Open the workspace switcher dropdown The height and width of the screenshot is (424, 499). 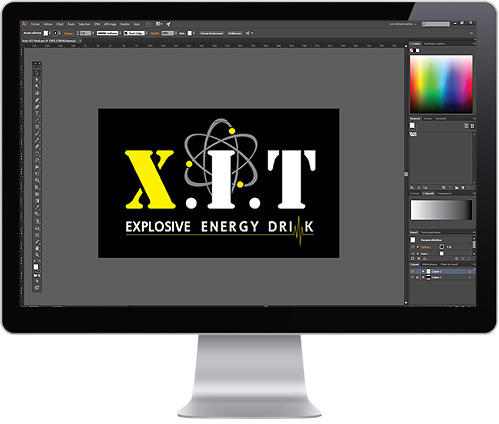(403, 24)
